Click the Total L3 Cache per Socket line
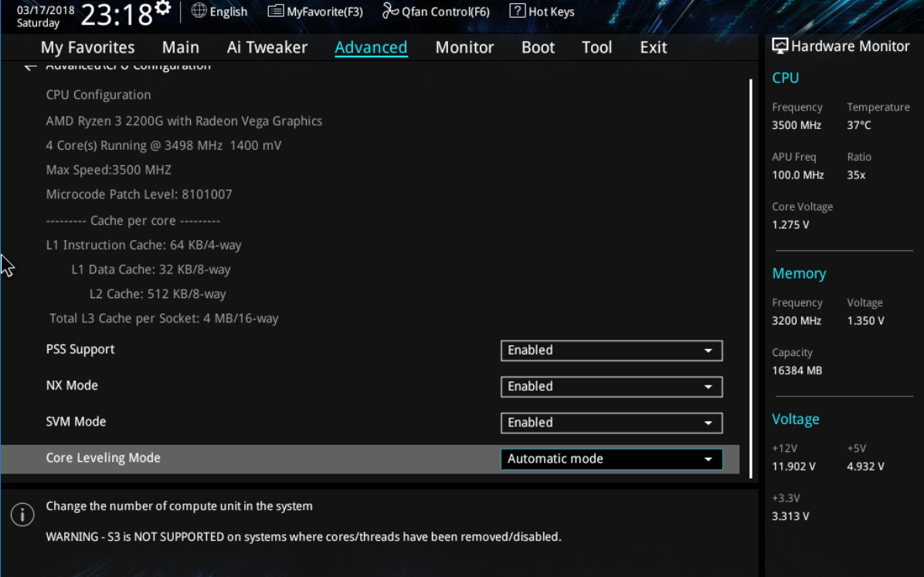924x577 pixels. click(x=164, y=318)
